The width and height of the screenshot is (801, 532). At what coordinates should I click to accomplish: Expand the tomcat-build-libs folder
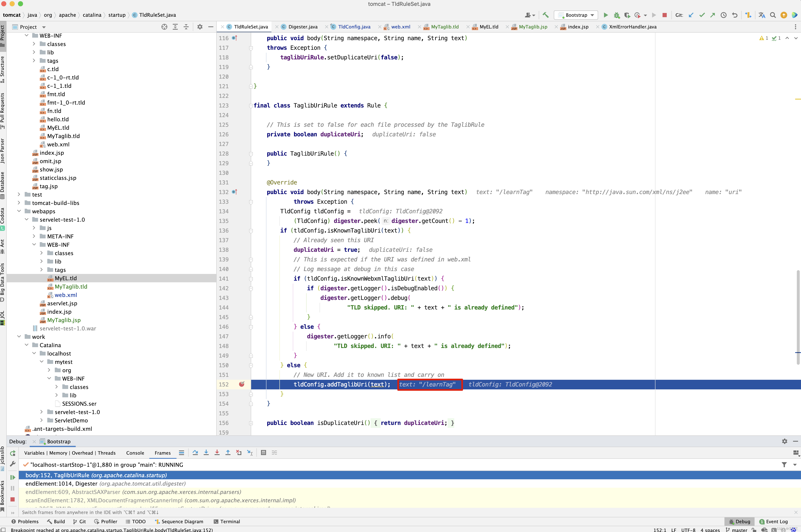coord(19,203)
